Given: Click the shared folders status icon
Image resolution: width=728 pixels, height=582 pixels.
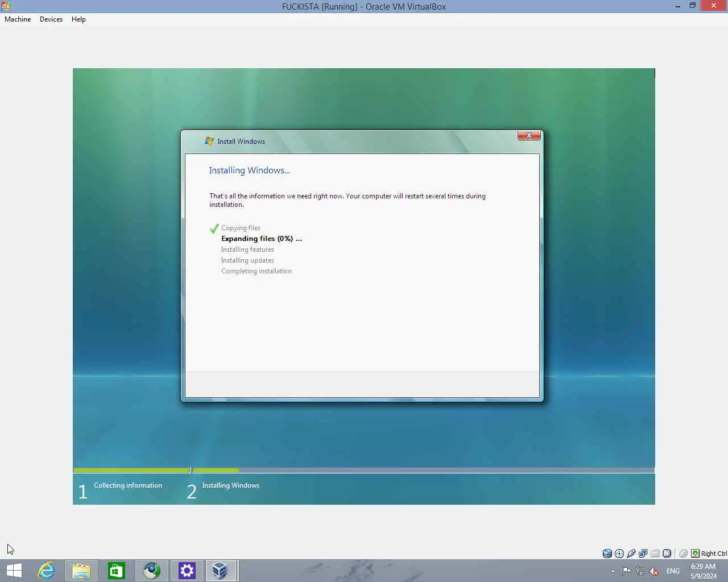Looking at the screenshot, I should tap(655, 554).
